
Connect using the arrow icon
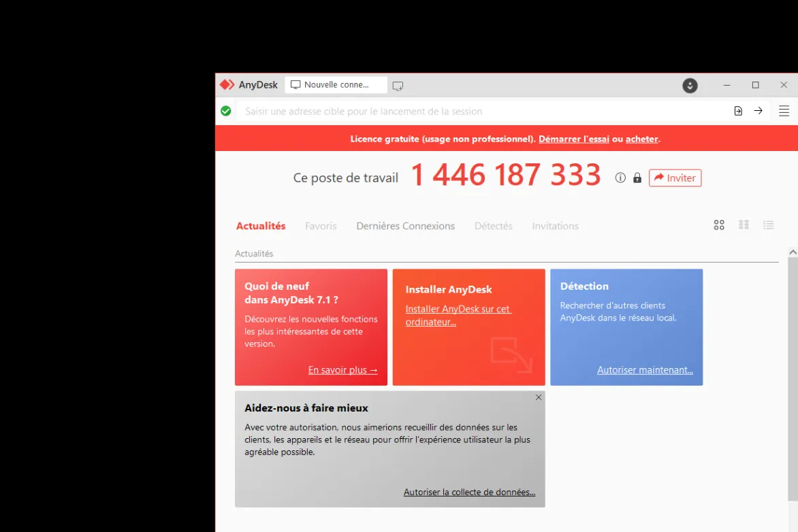point(759,110)
